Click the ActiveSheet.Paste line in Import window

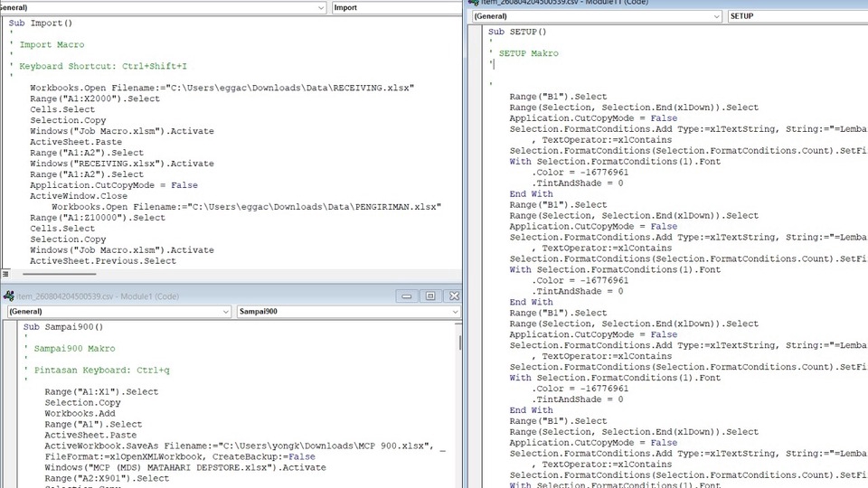coord(76,142)
